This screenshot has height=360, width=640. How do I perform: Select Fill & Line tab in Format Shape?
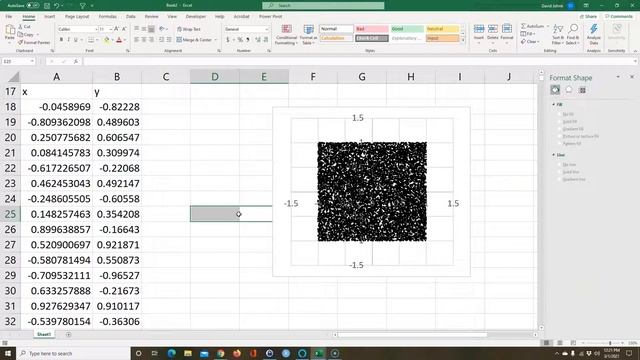tap(555, 90)
